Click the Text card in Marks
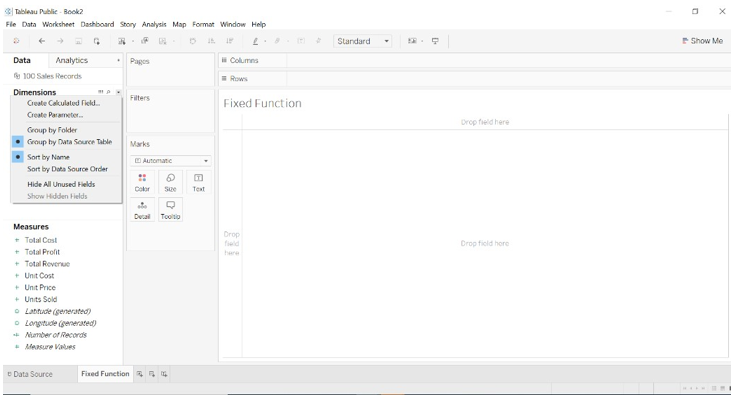Screen dimensions: 733x398 click(199, 182)
